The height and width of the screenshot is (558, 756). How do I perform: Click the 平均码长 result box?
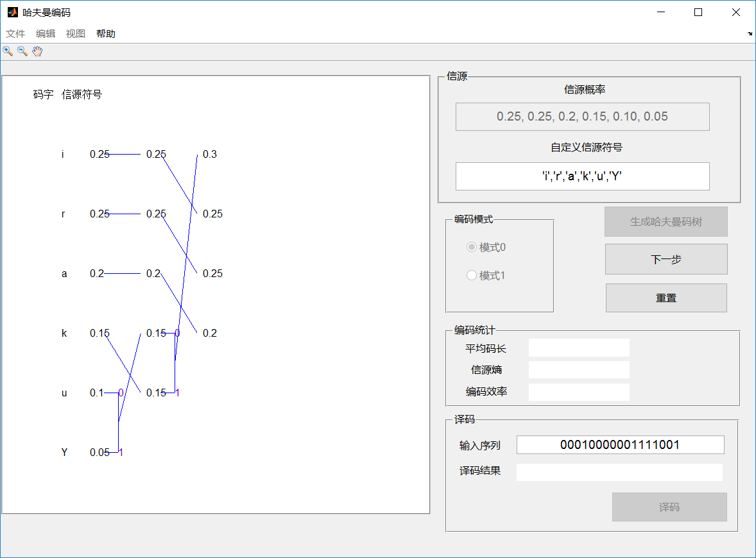579,348
